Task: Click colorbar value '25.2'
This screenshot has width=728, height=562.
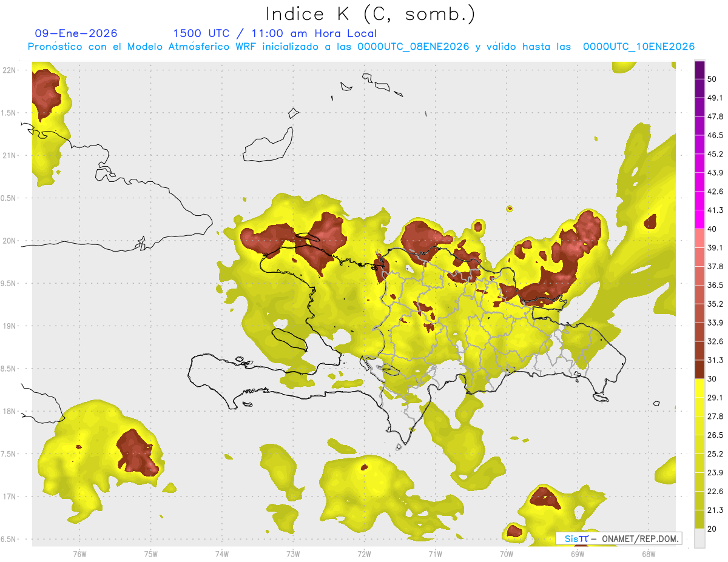Action: pyautogui.click(x=715, y=454)
